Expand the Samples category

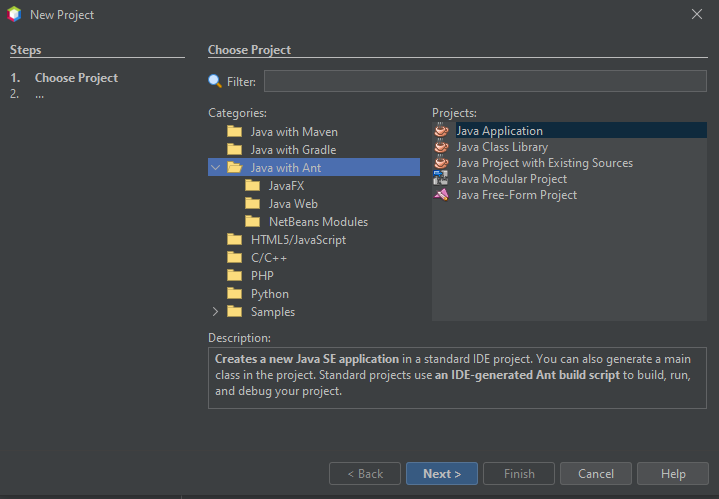215,312
